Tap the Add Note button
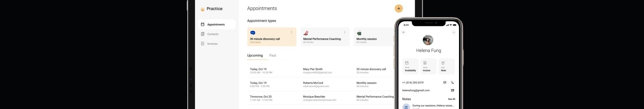 click(446, 66)
